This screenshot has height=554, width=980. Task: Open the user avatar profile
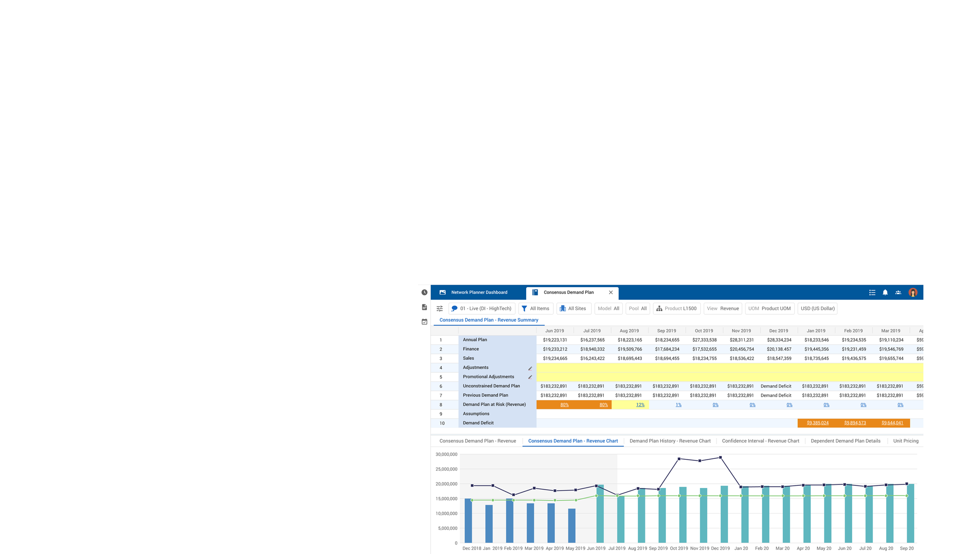click(913, 292)
